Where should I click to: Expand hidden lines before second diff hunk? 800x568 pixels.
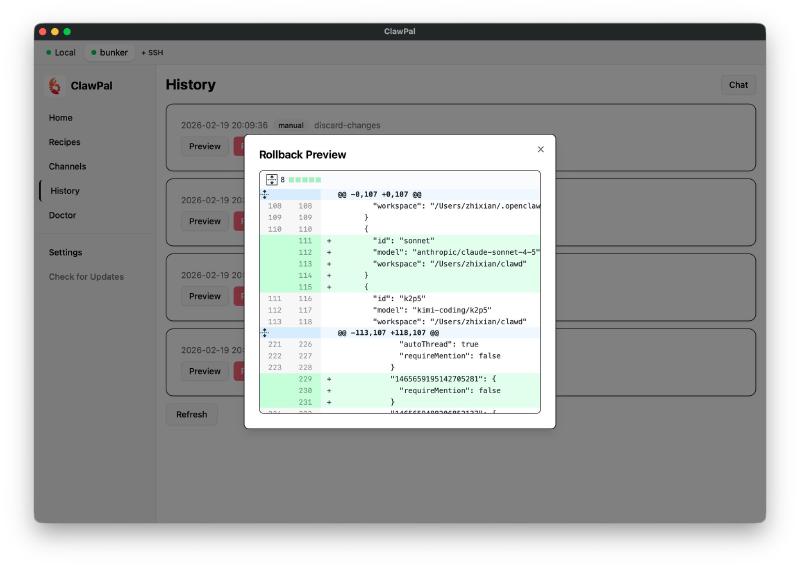point(265,332)
